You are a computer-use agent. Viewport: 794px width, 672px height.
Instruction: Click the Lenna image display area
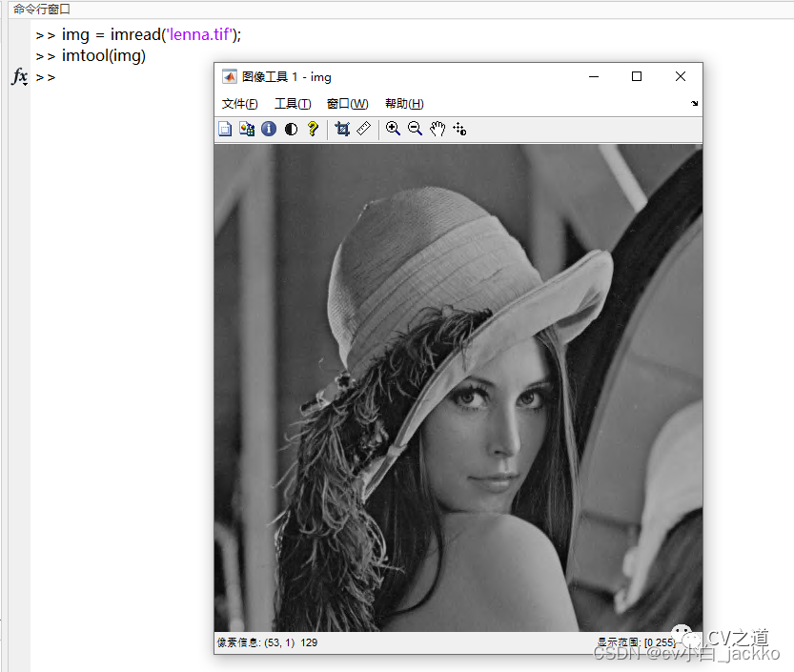(458, 388)
